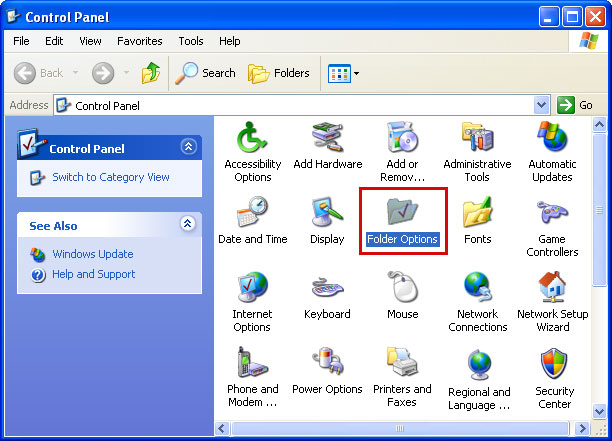Viewport: 612px width, 441px height.
Task: Select the Mouse icon
Action: [x=402, y=295]
